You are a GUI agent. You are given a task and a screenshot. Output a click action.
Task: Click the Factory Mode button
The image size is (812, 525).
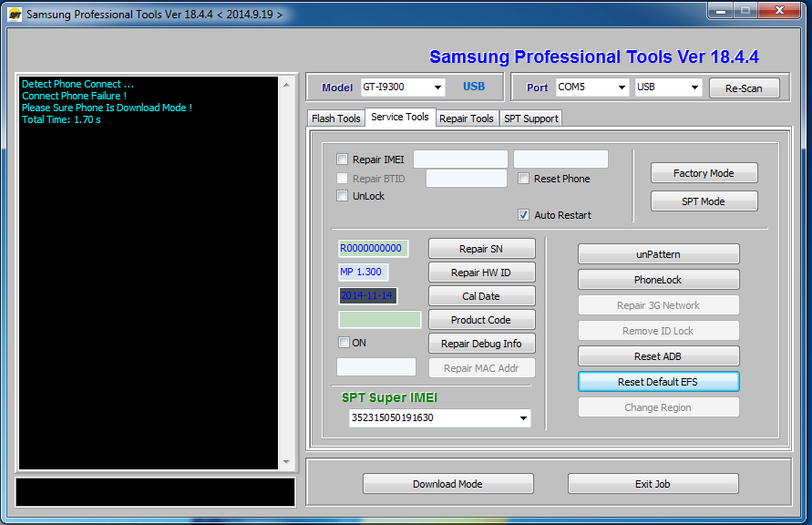point(704,173)
